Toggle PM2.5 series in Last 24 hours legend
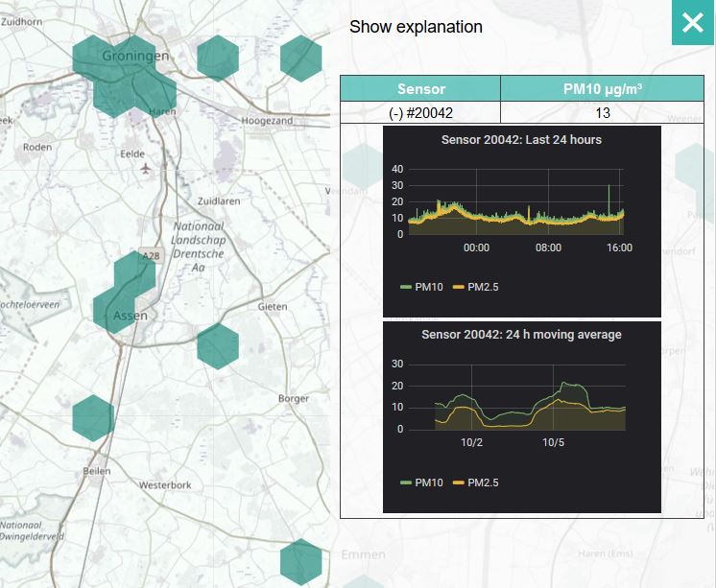716x588 pixels. click(x=476, y=287)
